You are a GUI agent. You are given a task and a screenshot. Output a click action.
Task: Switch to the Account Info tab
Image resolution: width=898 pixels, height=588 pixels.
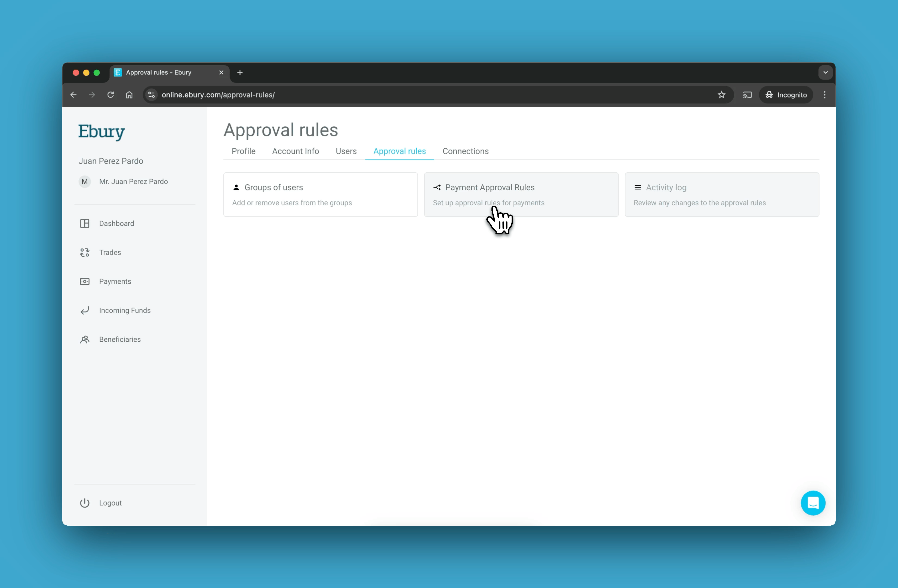[296, 151]
